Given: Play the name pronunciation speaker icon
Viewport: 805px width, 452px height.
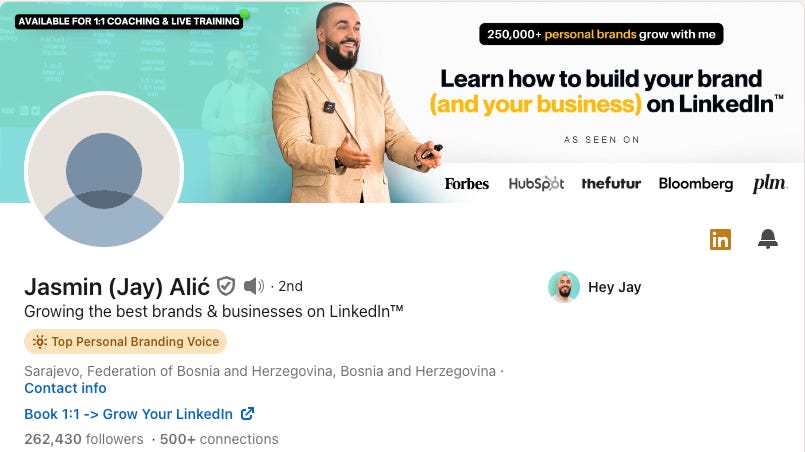Looking at the screenshot, I should click(x=254, y=286).
